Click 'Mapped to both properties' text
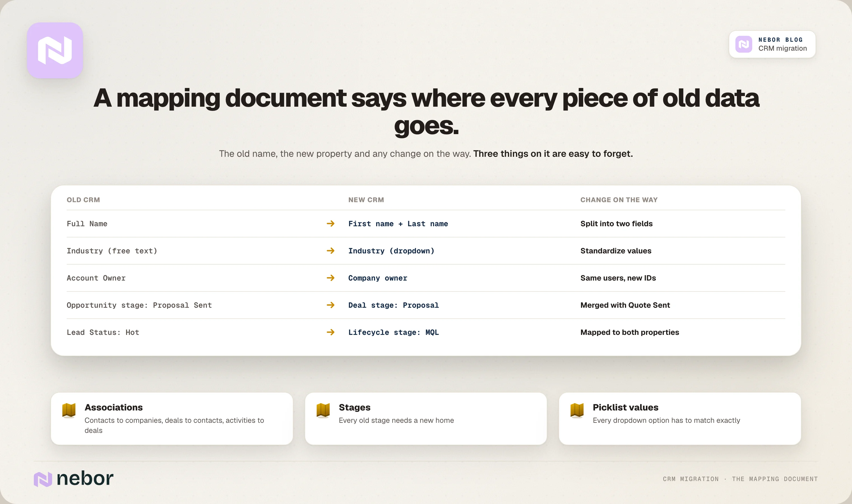 point(630,332)
